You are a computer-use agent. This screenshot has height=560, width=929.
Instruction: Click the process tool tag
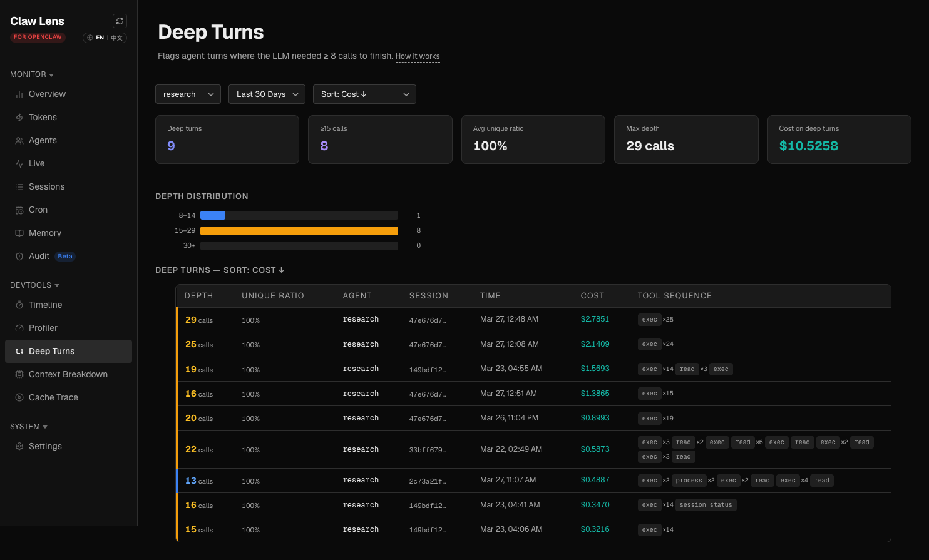[x=689, y=481]
